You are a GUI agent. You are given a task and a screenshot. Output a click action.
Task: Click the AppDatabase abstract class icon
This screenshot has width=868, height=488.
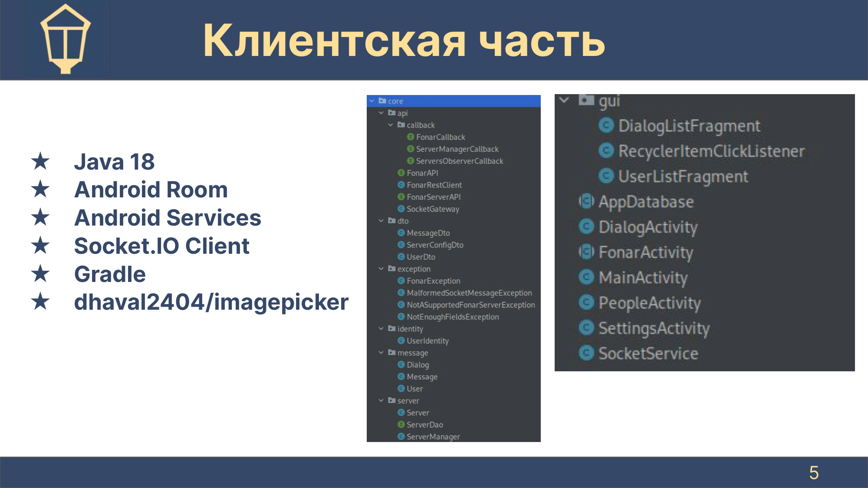(586, 202)
